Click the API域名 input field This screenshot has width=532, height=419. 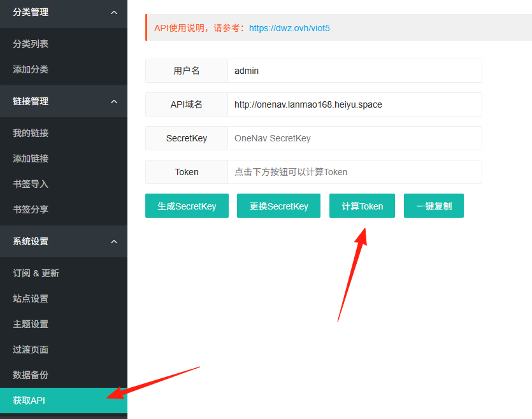[x=354, y=104]
